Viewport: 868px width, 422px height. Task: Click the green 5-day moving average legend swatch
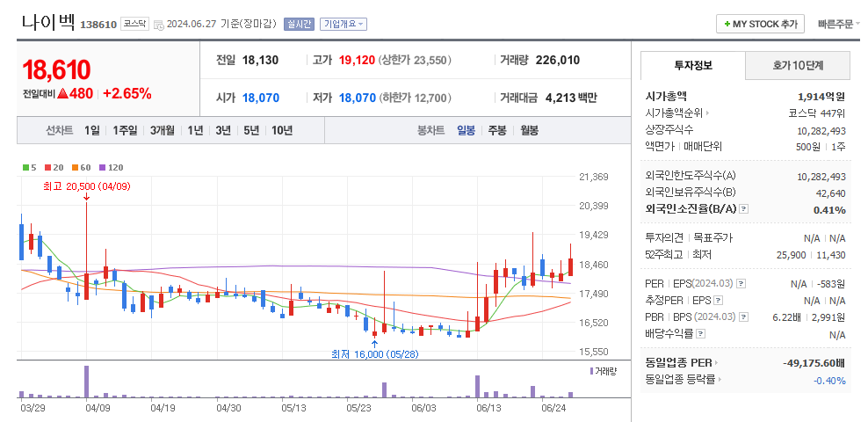tap(25, 167)
